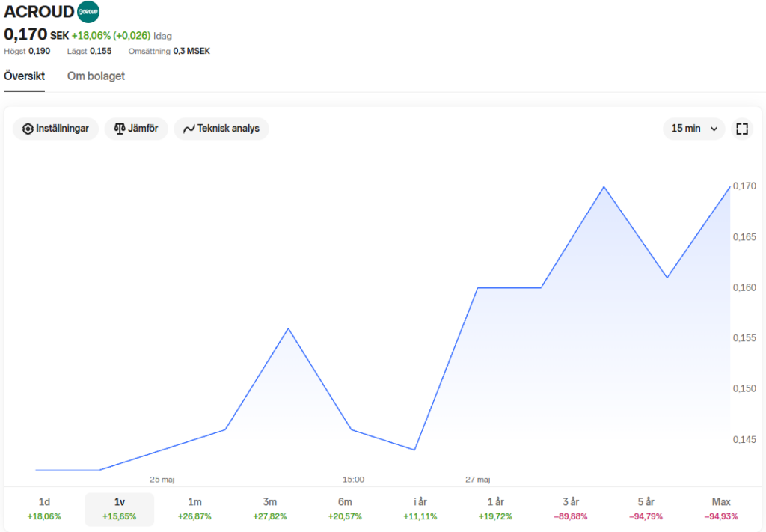Click the 0,170 y-axis label
Viewport: 766px width, 532px height.
click(744, 186)
